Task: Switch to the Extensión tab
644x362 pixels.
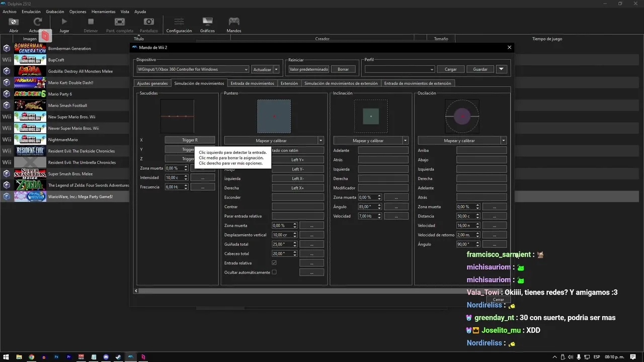Action: (x=289, y=83)
